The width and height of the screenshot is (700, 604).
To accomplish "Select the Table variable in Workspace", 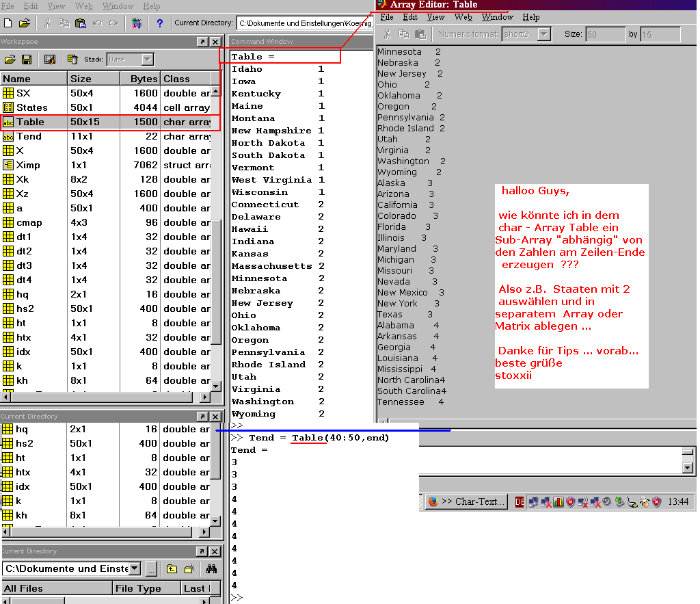I will coord(30,122).
